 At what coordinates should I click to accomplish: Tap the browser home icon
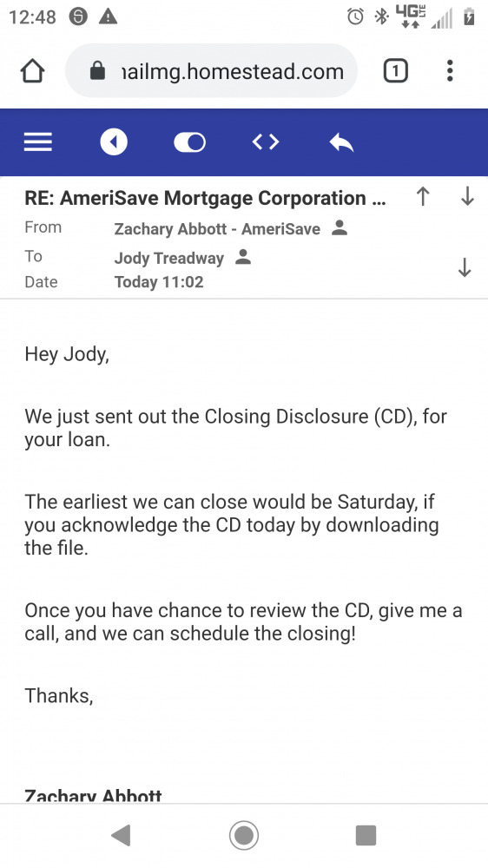[32, 71]
